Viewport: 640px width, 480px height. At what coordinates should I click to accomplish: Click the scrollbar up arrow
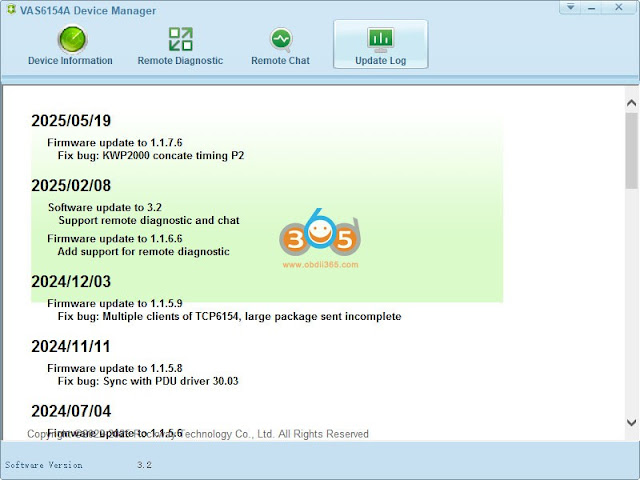631,103
